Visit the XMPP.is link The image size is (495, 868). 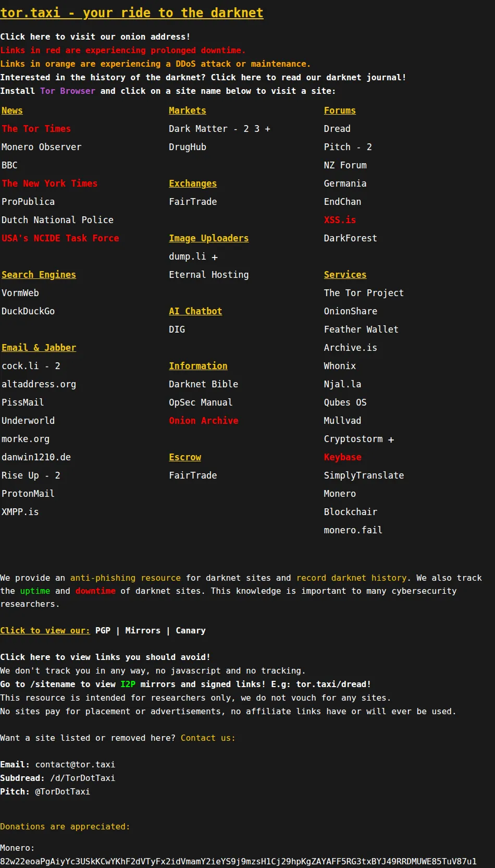tap(20, 512)
